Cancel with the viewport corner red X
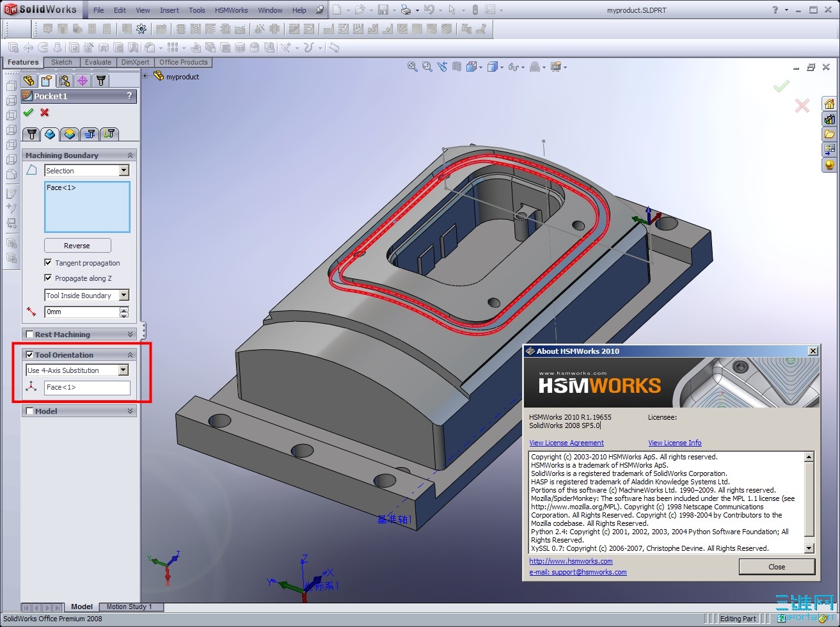Image resolution: width=840 pixels, height=627 pixels. pyautogui.click(x=802, y=106)
